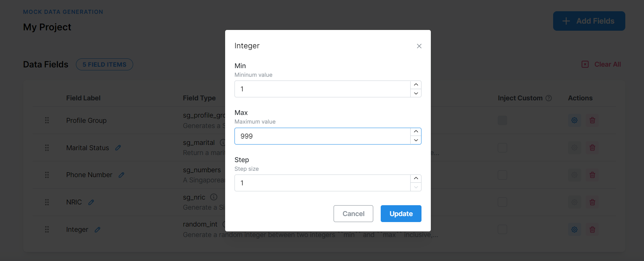Cancel the Integer settings dialog
Image resolution: width=644 pixels, height=261 pixels.
point(353,213)
